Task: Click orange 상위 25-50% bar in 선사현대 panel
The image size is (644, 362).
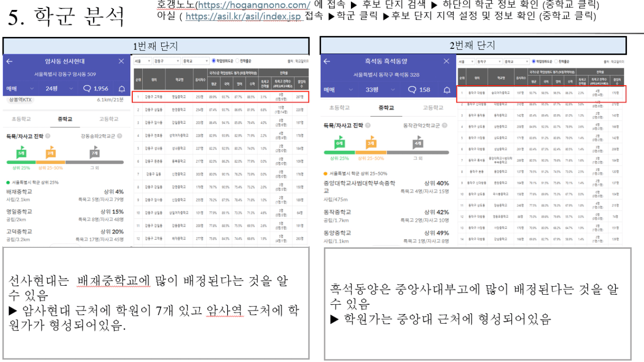Action: [50, 162]
